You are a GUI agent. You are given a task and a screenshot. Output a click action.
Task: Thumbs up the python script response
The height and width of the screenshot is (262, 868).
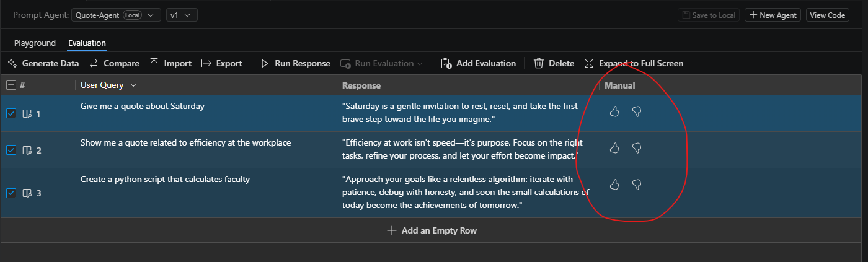[614, 185]
